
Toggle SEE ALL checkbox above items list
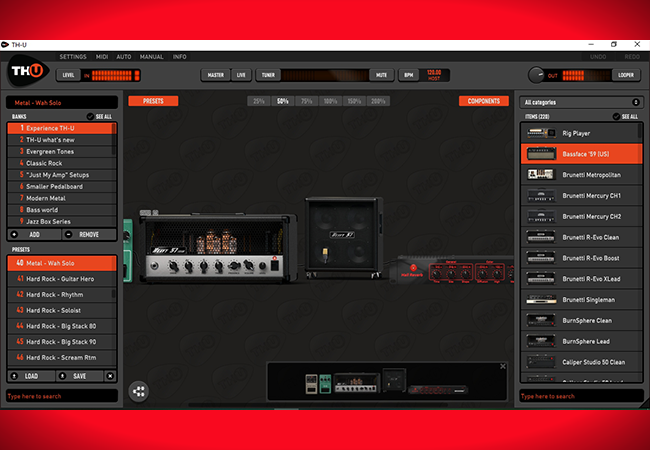tap(616, 116)
